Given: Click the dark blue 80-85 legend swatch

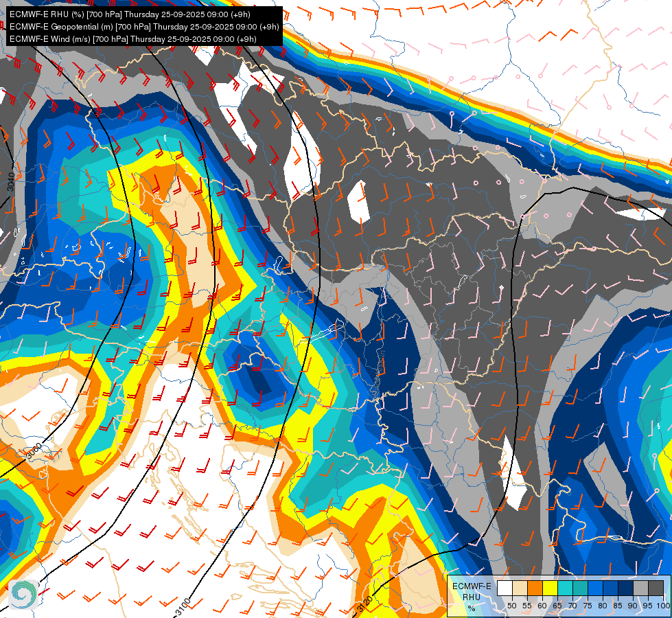Looking at the screenshot, I should (x=610, y=588).
